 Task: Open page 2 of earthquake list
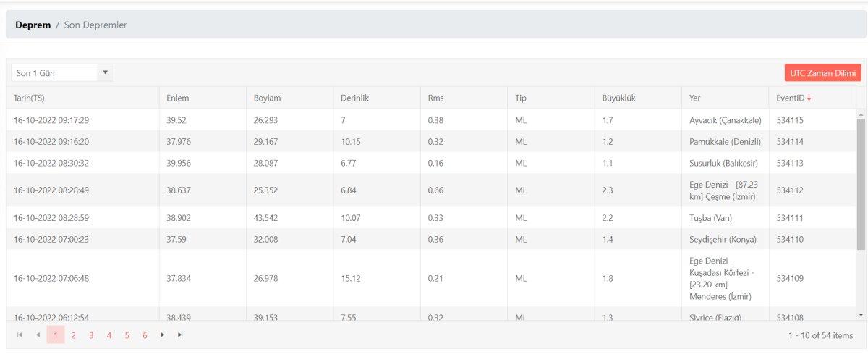pyautogui.click(x=73, y=335)
